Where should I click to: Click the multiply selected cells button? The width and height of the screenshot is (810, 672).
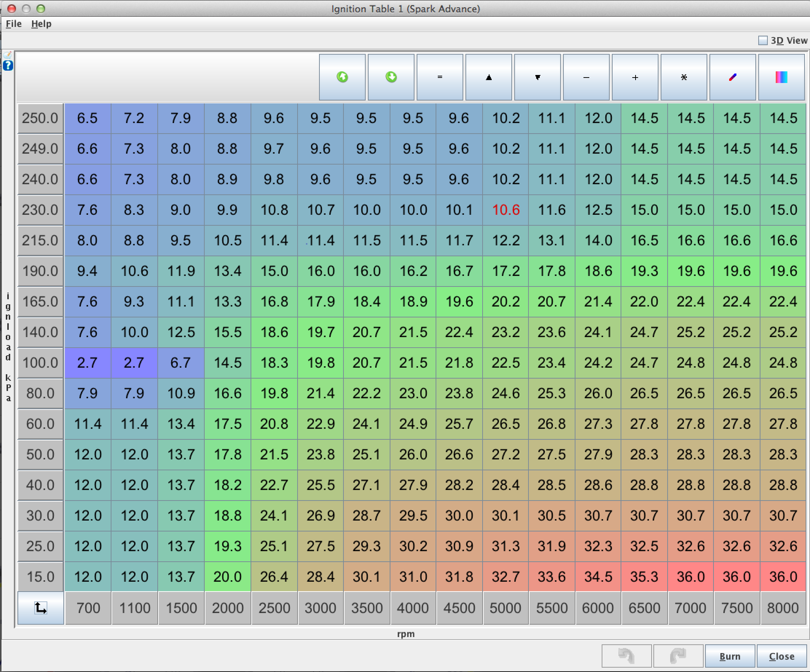click(x=684, y=77)
